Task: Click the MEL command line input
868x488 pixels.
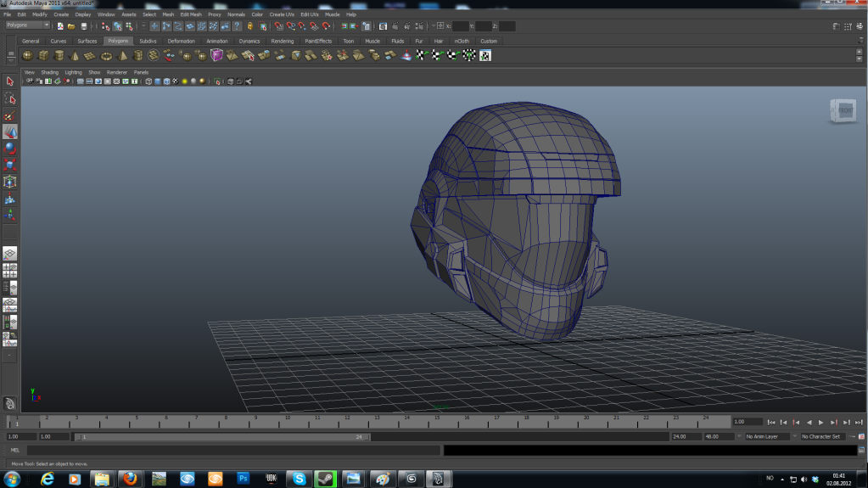Action: (234, 451)
